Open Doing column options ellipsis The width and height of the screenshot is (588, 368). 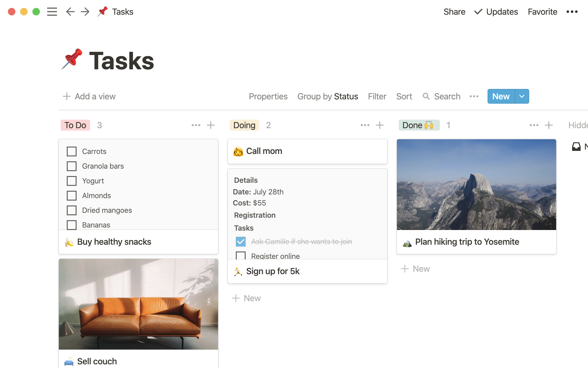coord(365,125)
